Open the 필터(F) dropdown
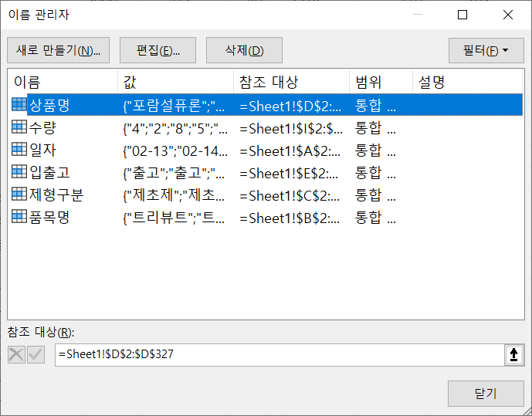 [486, 50]
